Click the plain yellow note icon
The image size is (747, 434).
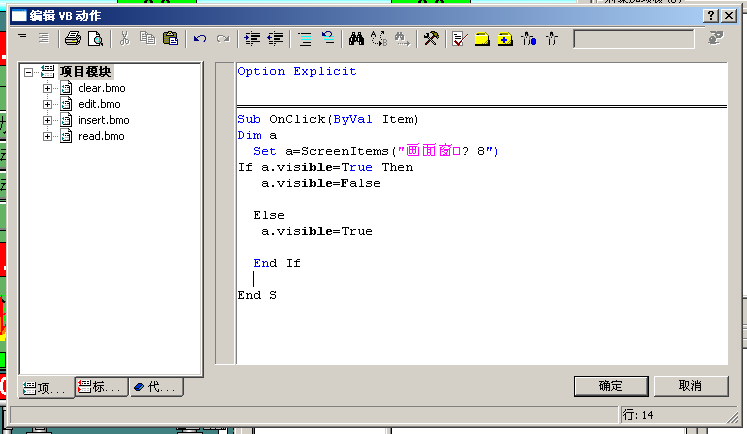482,39
